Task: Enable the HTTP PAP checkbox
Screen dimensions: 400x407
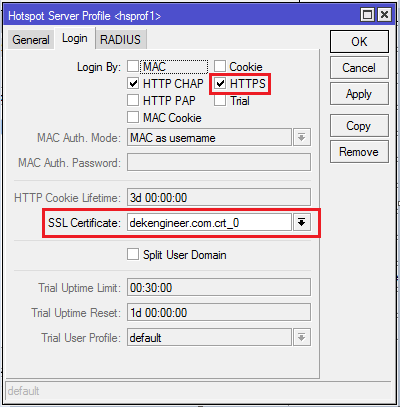Action: click(x=133, y=100)
